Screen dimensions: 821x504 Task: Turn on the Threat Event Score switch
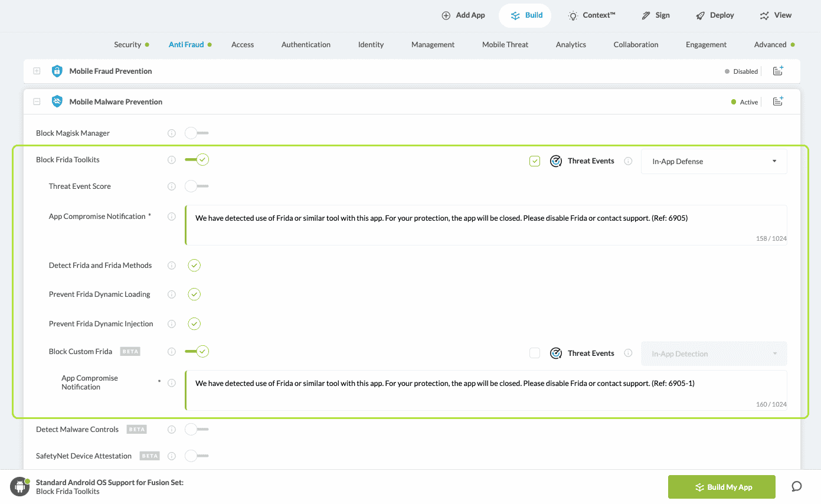pos(196,186)
